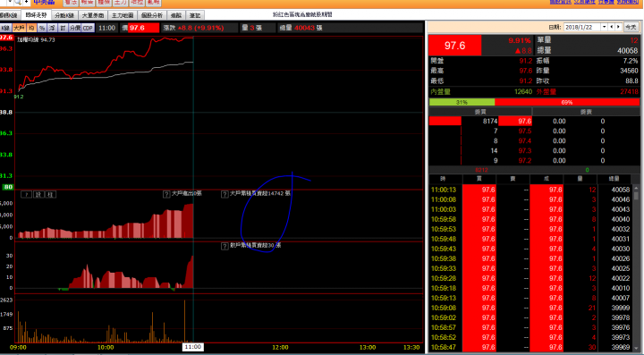Open the 即時走勢 tab
The width and height of the screenshot is (644, 355).
pos(36,15)
